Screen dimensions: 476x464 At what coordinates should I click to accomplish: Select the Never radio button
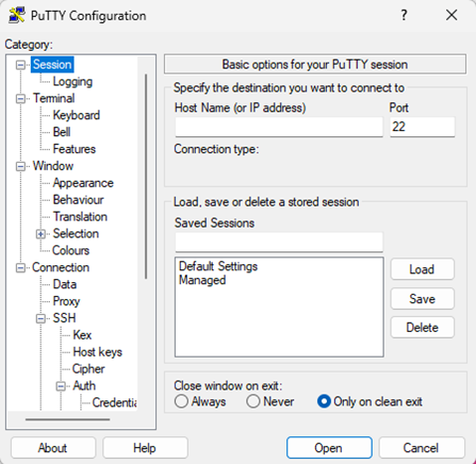point(253,401)
